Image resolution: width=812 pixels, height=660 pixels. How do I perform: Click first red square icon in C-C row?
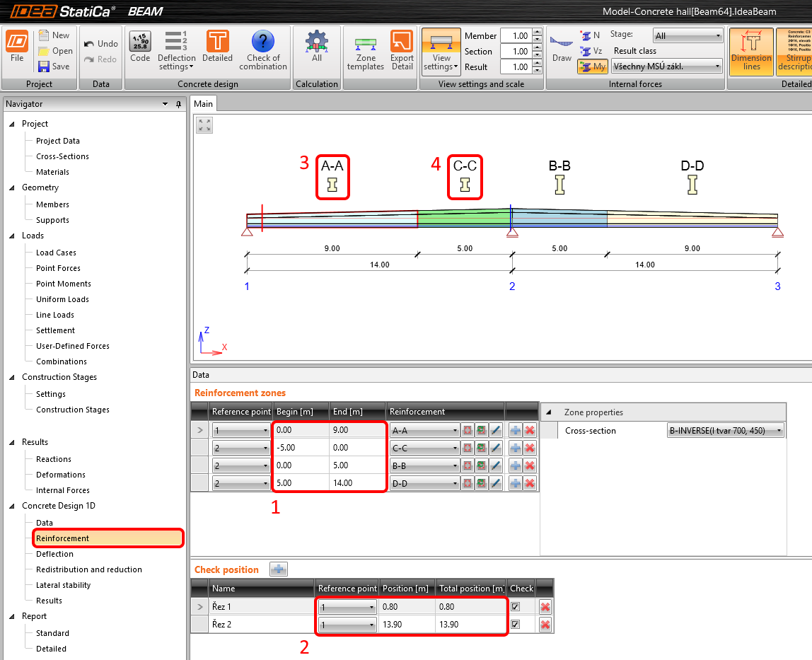click(x=468, y=448)
